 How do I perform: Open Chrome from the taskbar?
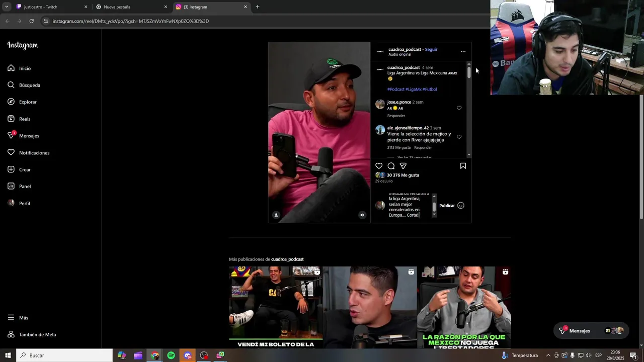155,355
